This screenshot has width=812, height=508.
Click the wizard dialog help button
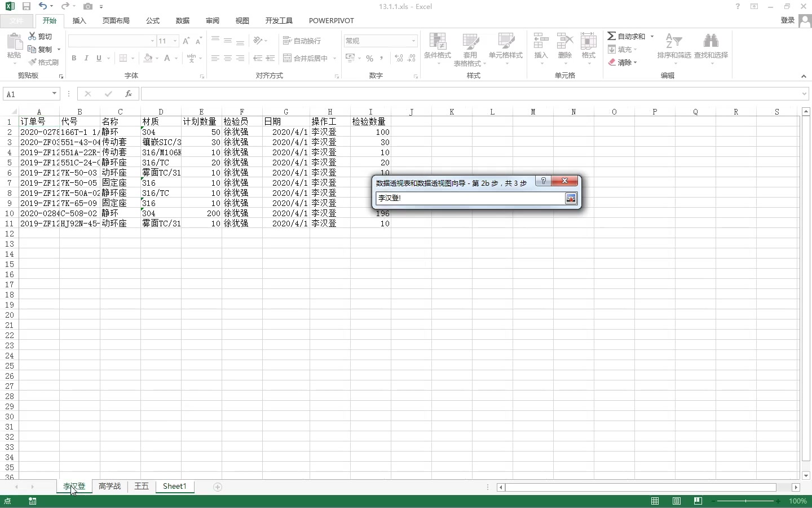point(543,181)
